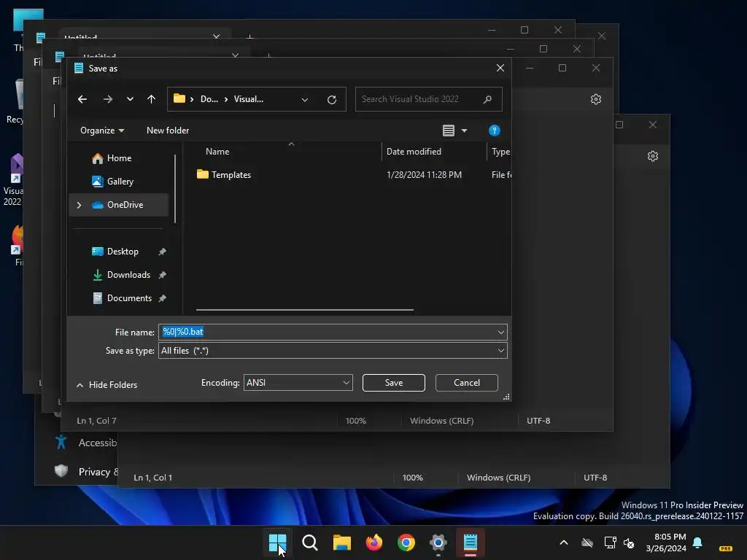Click the pin icon next to Documents

tap(163, 298)
